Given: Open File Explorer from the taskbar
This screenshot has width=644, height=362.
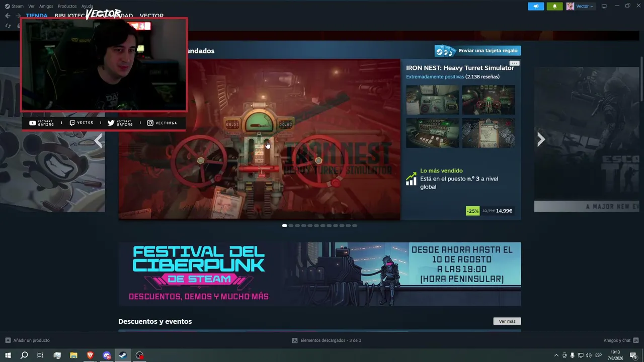Looking at the screenshot, I should point(73,355).
